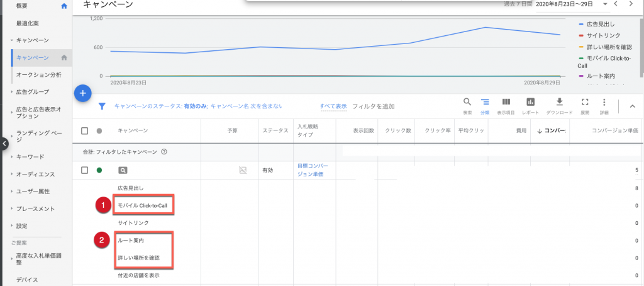
Task: Expand ユーザー属性 sidebar item
Action: point(13,192)
